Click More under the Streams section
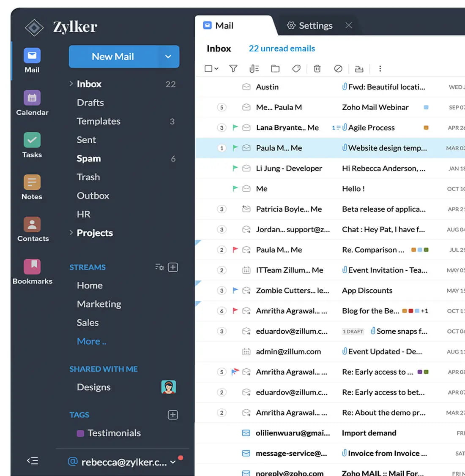The width and height of the screenshot is (465, 476). [x=91, y=341]
